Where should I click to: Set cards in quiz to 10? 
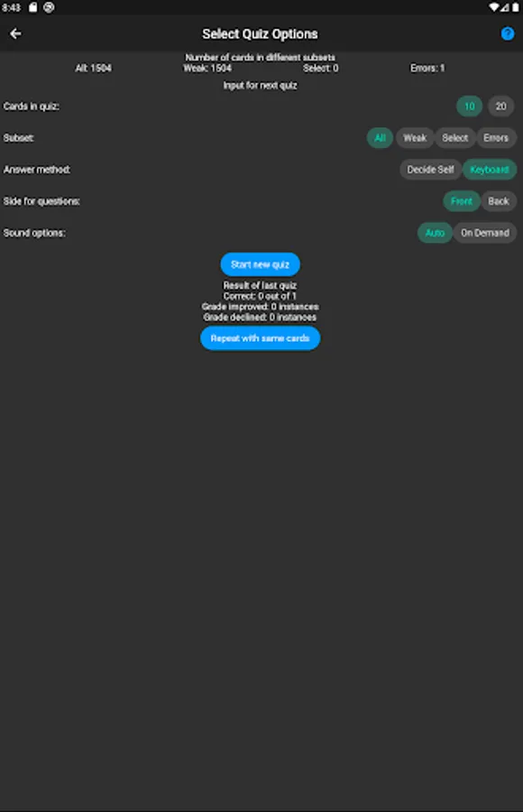(x=469, y=106)
